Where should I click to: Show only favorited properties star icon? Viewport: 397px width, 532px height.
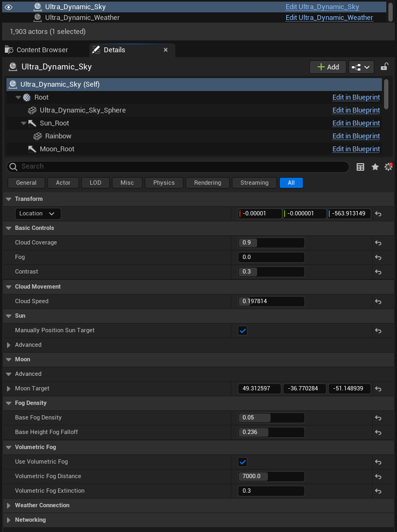pos(375,167)
